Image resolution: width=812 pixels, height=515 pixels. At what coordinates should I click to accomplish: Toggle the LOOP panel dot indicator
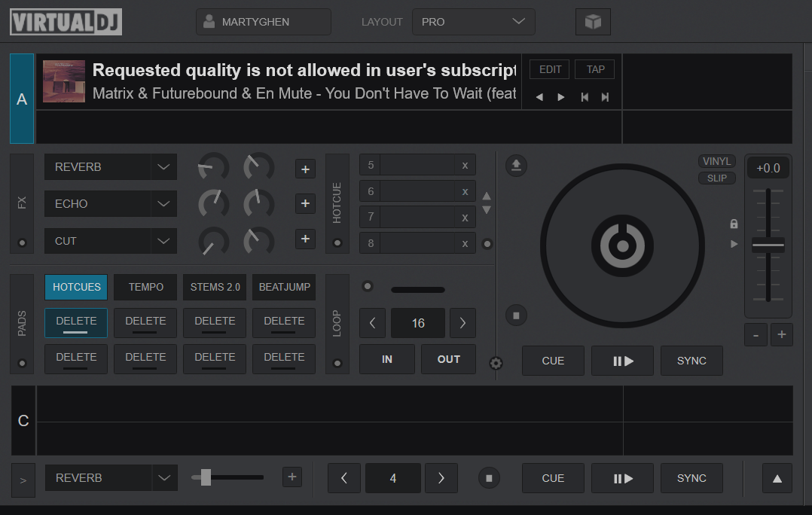coord(337,364)
